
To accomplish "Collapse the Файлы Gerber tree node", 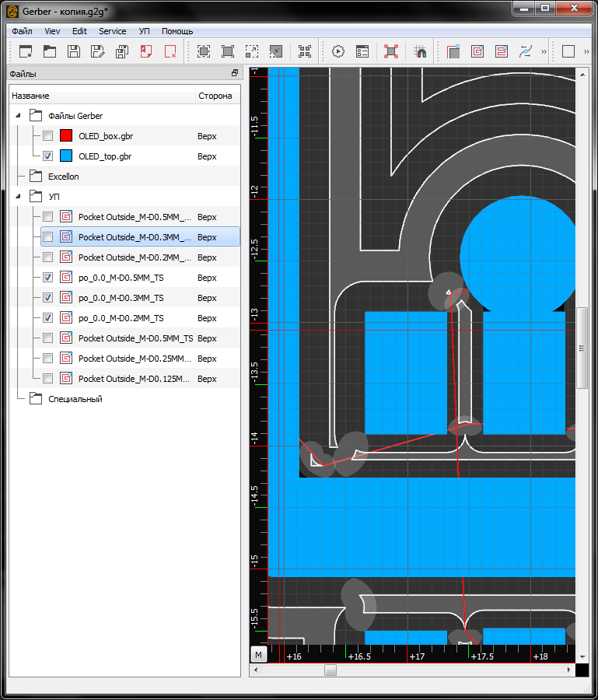I will coord(19,116).
